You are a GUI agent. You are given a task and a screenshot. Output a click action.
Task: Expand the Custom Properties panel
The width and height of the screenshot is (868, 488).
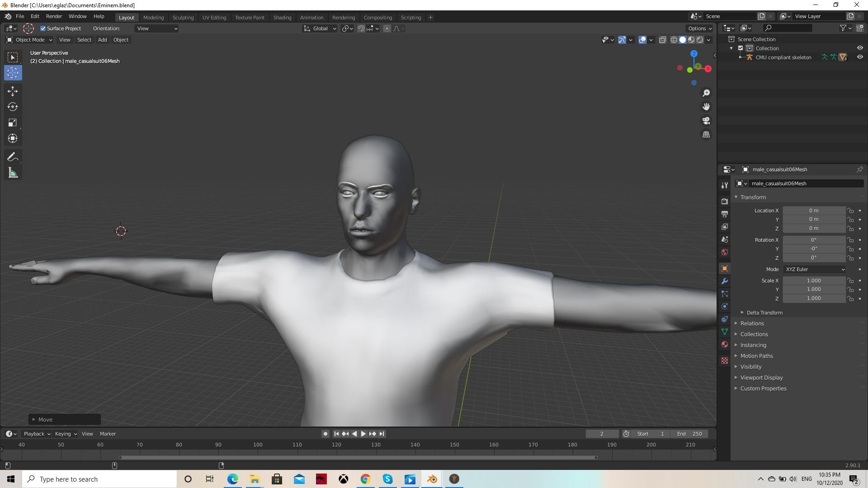click(x=763, y=388)
